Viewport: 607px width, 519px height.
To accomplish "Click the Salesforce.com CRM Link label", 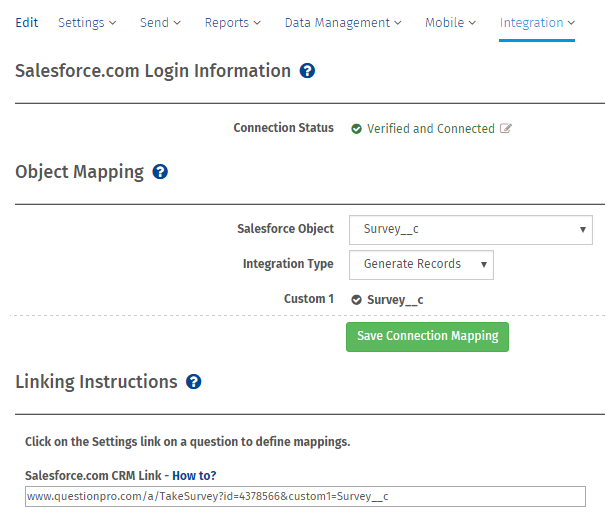I will [x=93, y=475].
